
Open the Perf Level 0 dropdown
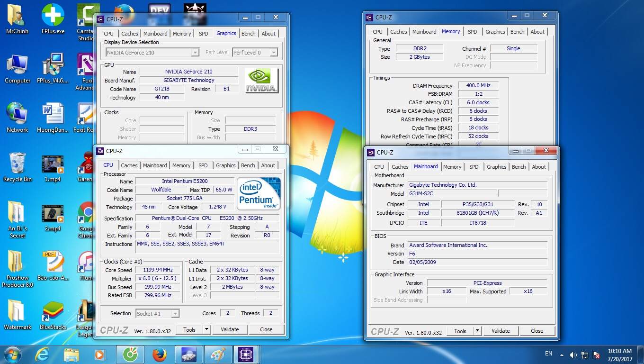(x=255, y=53)
